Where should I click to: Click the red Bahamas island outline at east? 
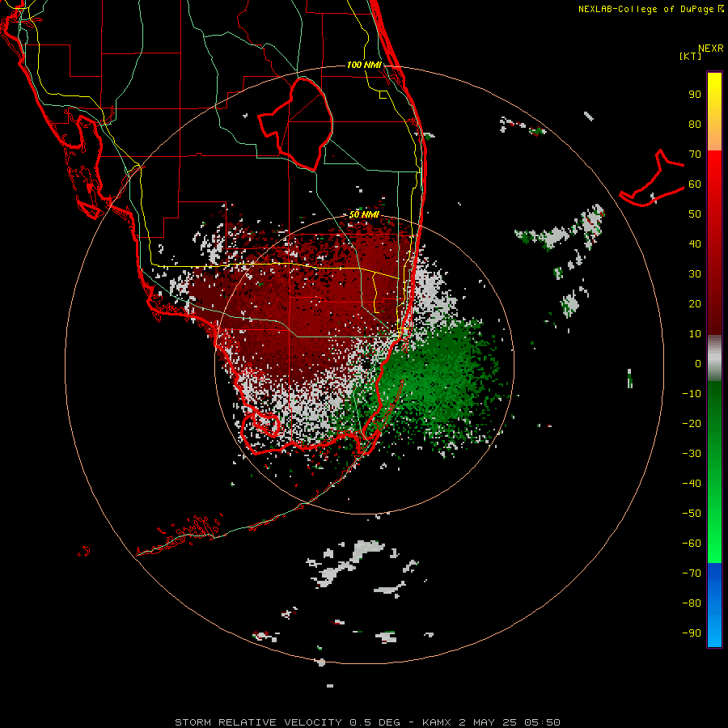click(652, 178)
